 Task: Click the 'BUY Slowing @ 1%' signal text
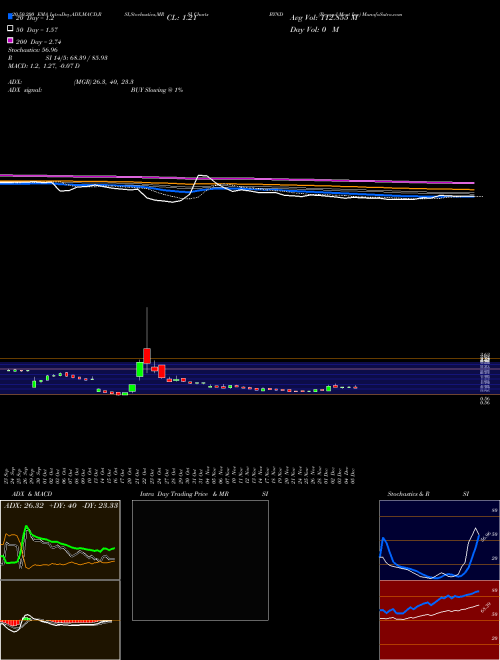tap(157, 90)
